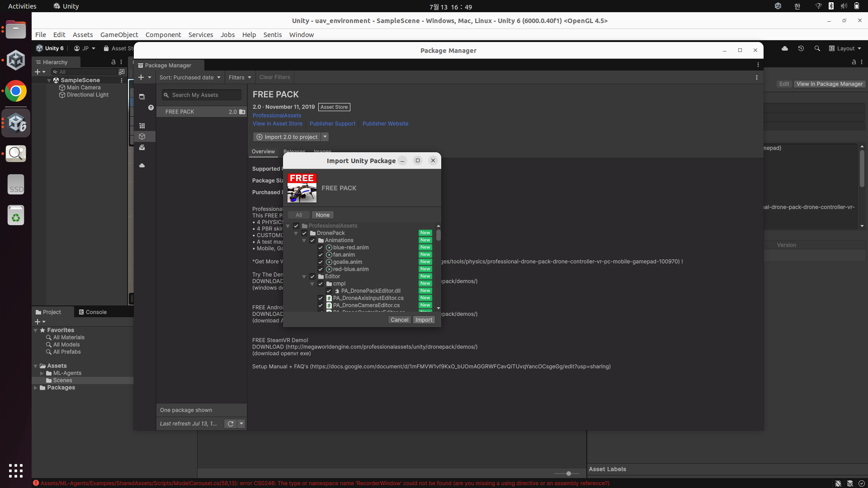Open the GameObject menu
This screenshot has width=868, height=488.
point(119,35)
